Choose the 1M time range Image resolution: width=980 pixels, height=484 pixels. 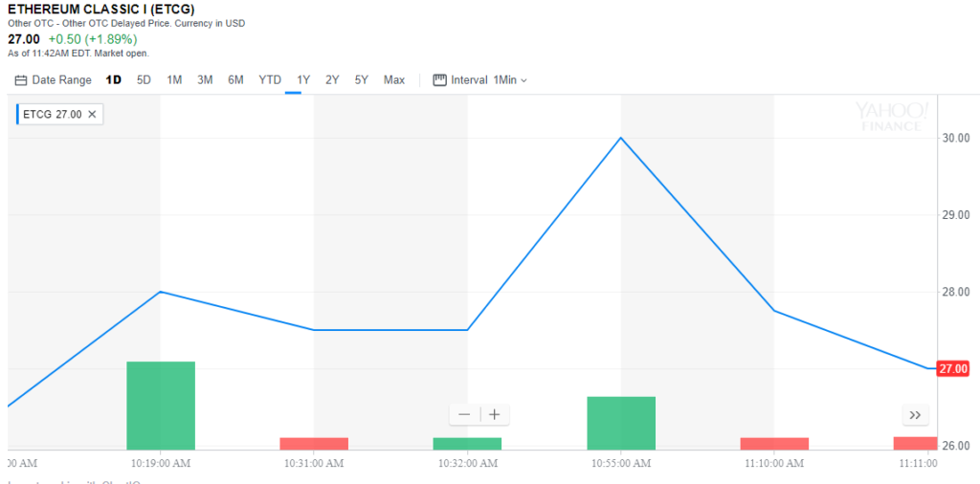click(174, 80)
